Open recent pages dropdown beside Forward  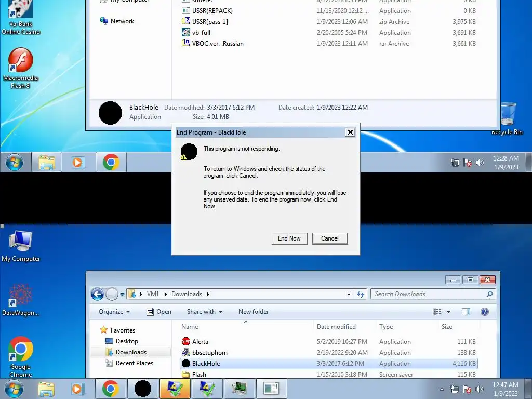click(x=122, y=295)
